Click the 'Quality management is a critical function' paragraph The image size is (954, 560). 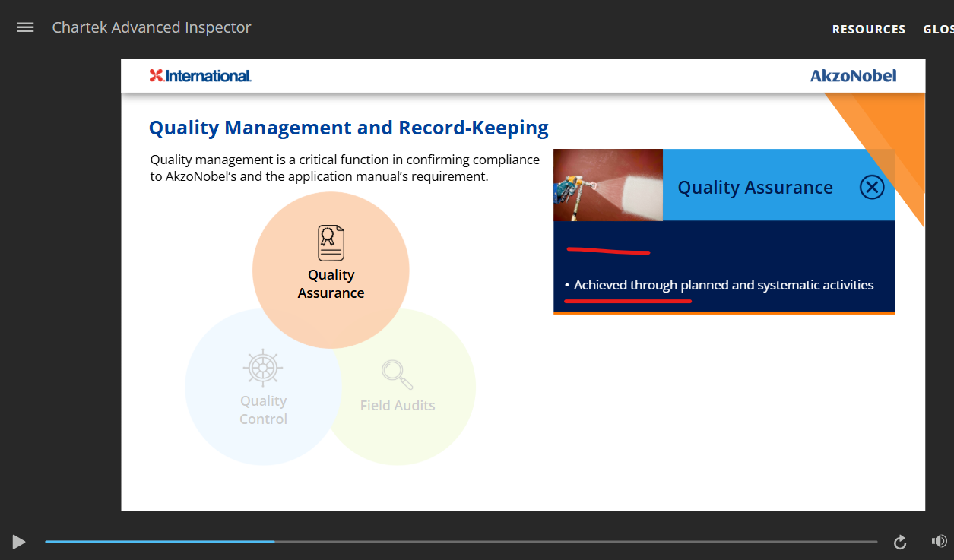click(x=345, y=168)
